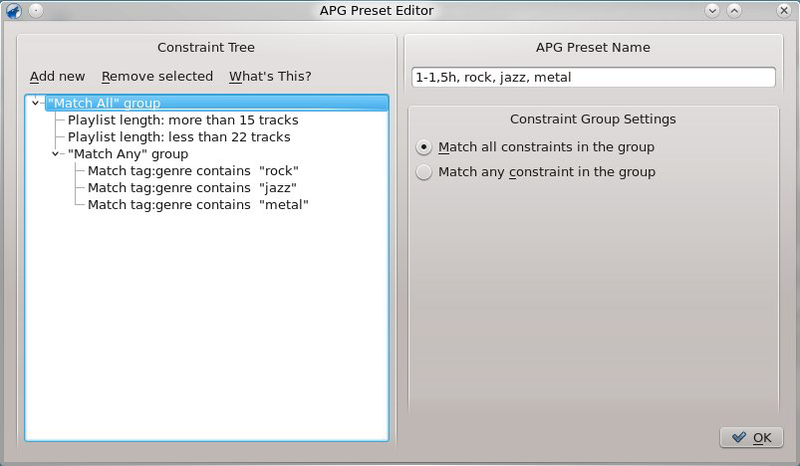Collapse the "Match Any" group expander arrow
800x466 pixels.
click(x=56, y=154)
